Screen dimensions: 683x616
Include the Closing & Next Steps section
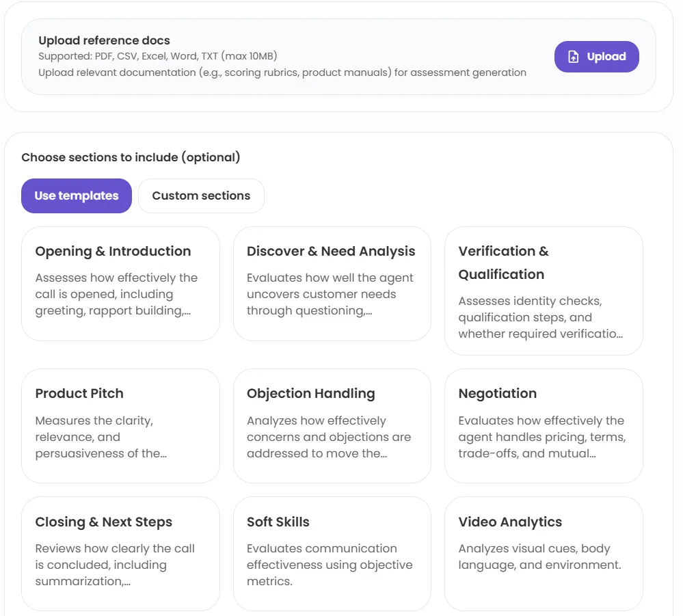point(120,553)
